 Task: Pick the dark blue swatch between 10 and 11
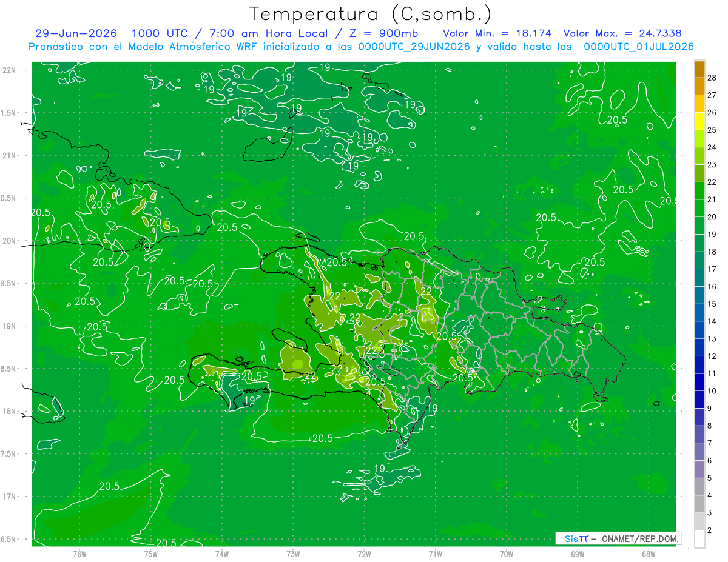pyautogui.click(x=699, y=382)
